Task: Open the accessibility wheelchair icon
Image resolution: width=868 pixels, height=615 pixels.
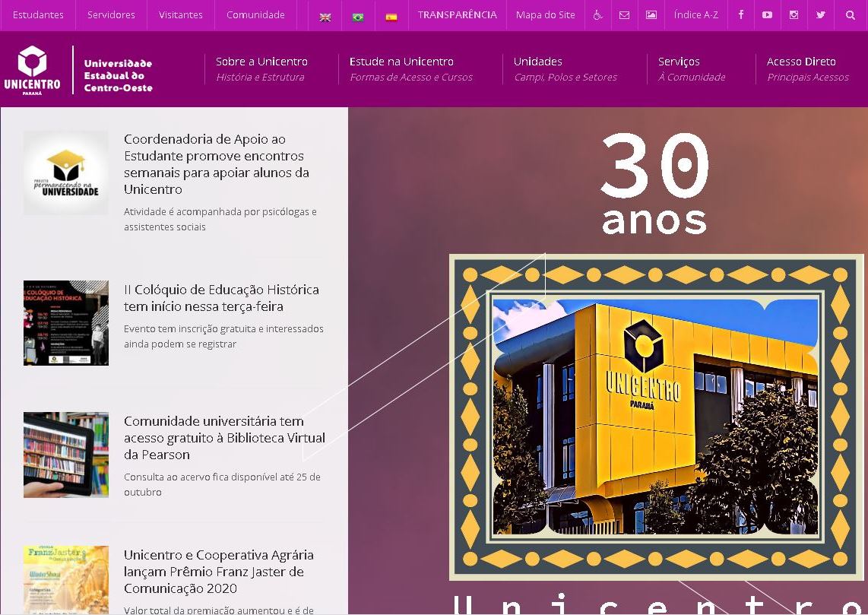Action: pyautogui.click(x=598, y=15)
